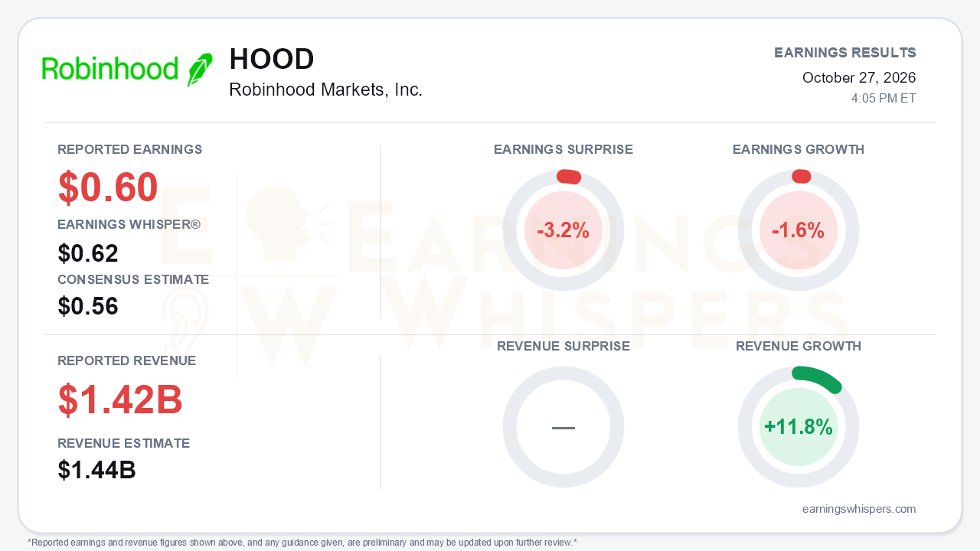Select the $0.56 consensus estimate value

click(88, 306)
